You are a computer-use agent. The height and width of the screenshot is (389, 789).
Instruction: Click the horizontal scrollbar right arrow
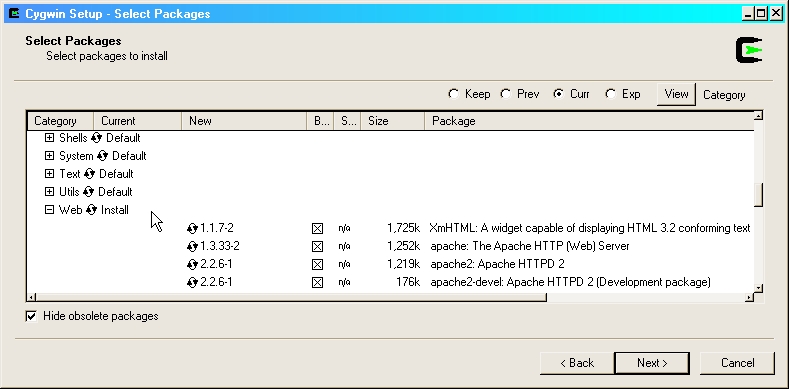click(749, 297)
